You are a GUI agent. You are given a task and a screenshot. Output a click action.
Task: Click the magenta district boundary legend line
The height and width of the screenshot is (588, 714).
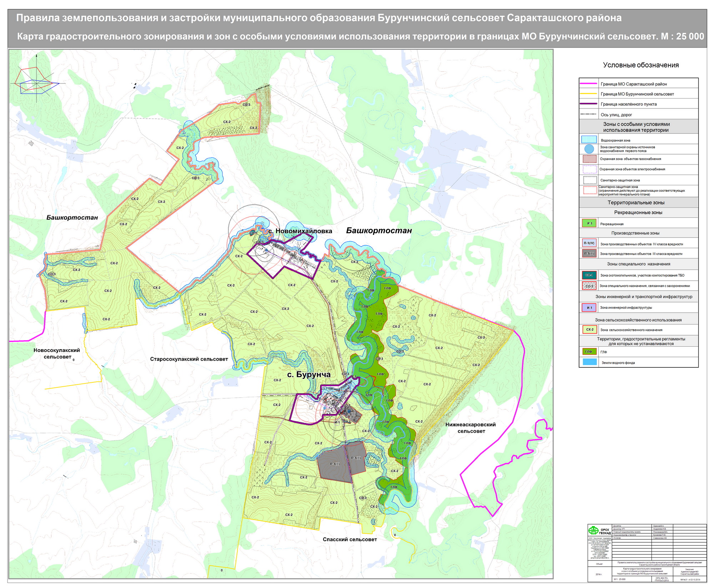(588, 84)
